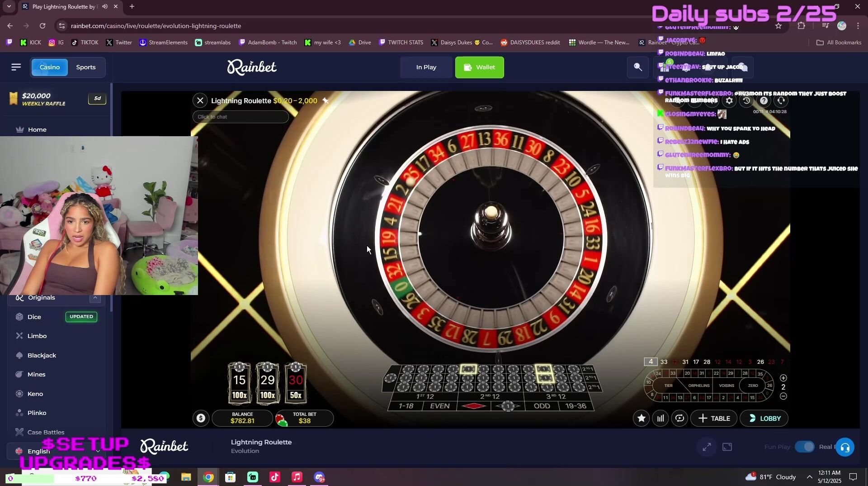This screenshot has width=868, height=486.
Task: Close the Lightning Roulette game
Action: click(200, 100)
